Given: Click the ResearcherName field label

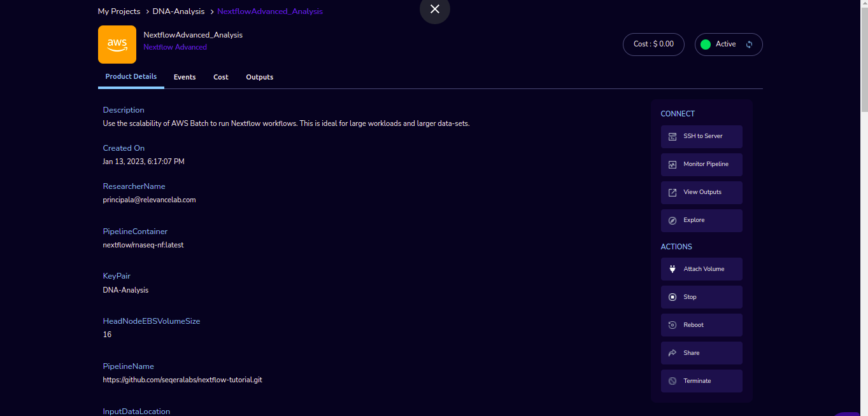Looking at the screenshot, I should tap(134, 186).
